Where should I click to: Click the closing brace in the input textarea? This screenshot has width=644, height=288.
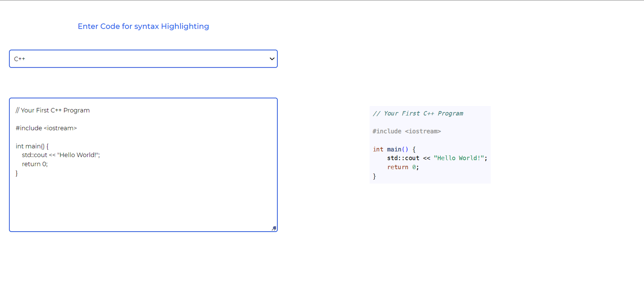[x=17, y=173]
